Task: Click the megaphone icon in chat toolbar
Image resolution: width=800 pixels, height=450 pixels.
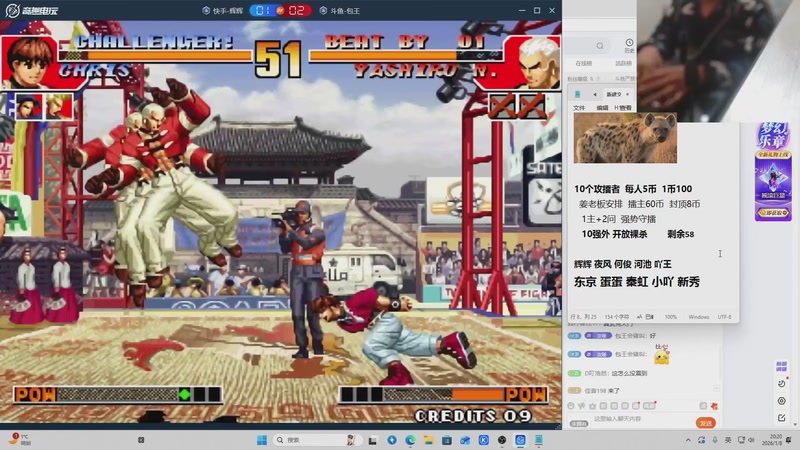Action: click(582, 406)
